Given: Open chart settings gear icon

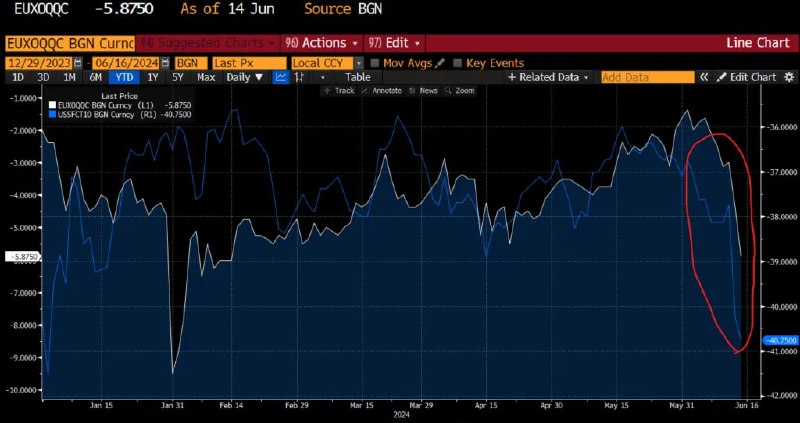Looking at the screenshot, I should (789, 78).
